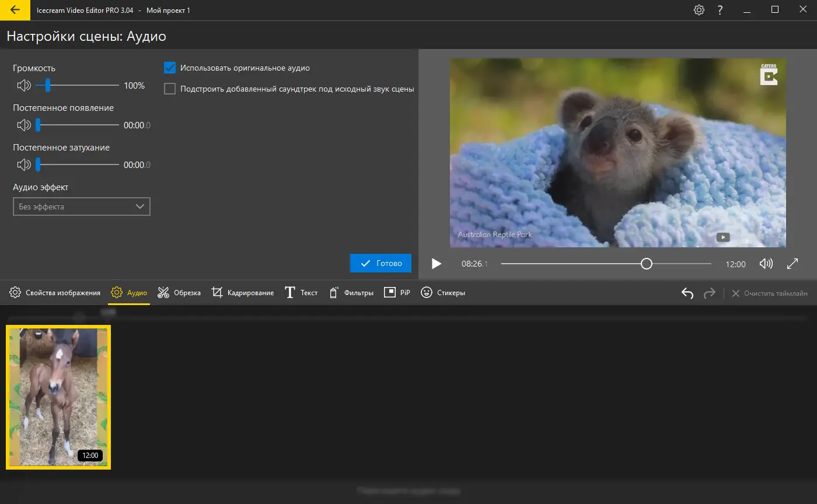Open the Кадрирование tab
Image resolution: width=817 pixels, height=504 pixels.
(x=243, y=293)
